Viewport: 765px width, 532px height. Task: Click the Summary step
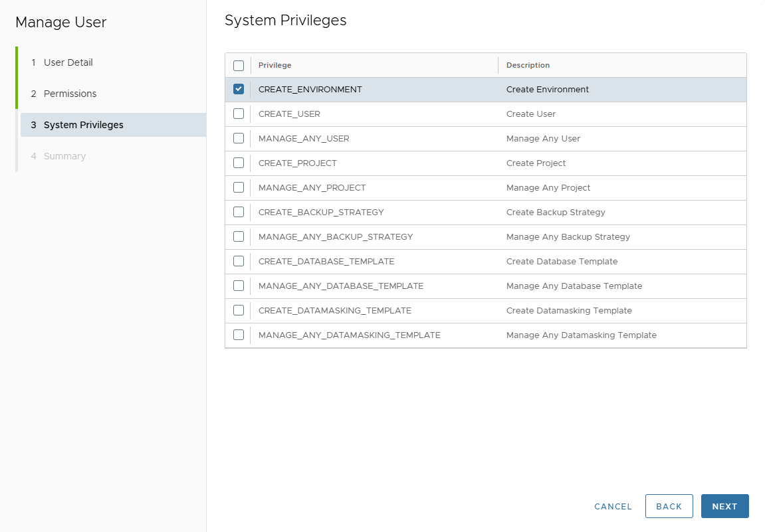[64, 155]
